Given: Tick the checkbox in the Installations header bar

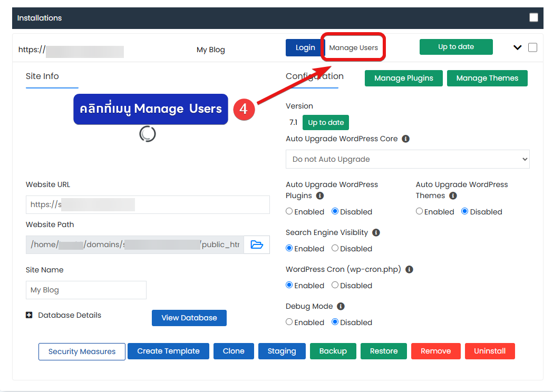Looking at the screenshot, I should [533, 17].
